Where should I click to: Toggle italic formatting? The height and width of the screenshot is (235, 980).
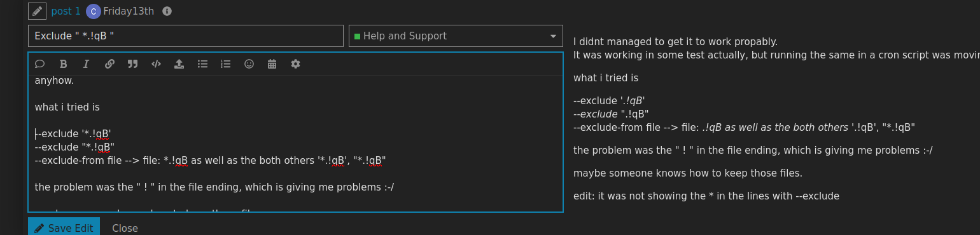click(x=86, y=64)
